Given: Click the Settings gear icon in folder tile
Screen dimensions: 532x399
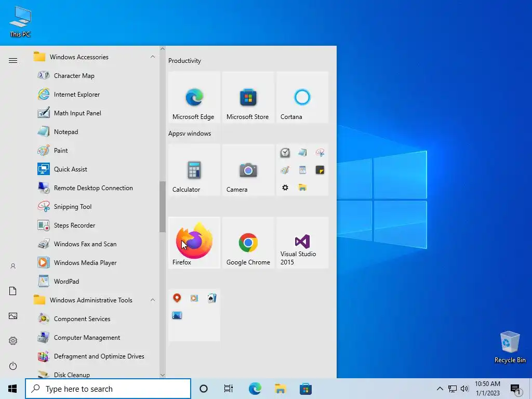Looking at the screenshot, I should pyautogui.click(x=285, y=187).
